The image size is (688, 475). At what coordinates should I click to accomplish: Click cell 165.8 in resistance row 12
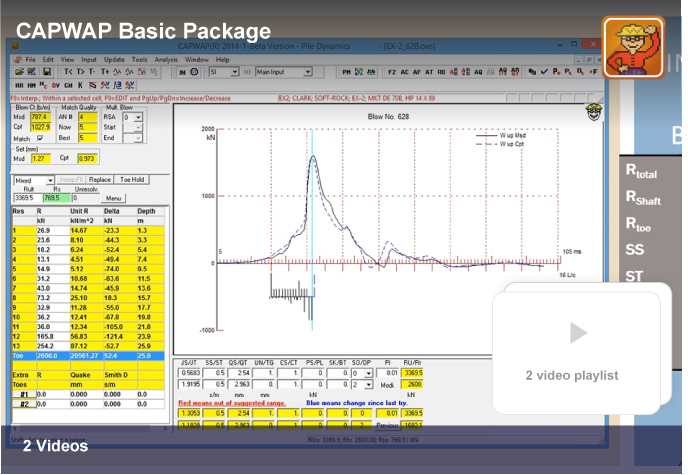coord(53,336)
